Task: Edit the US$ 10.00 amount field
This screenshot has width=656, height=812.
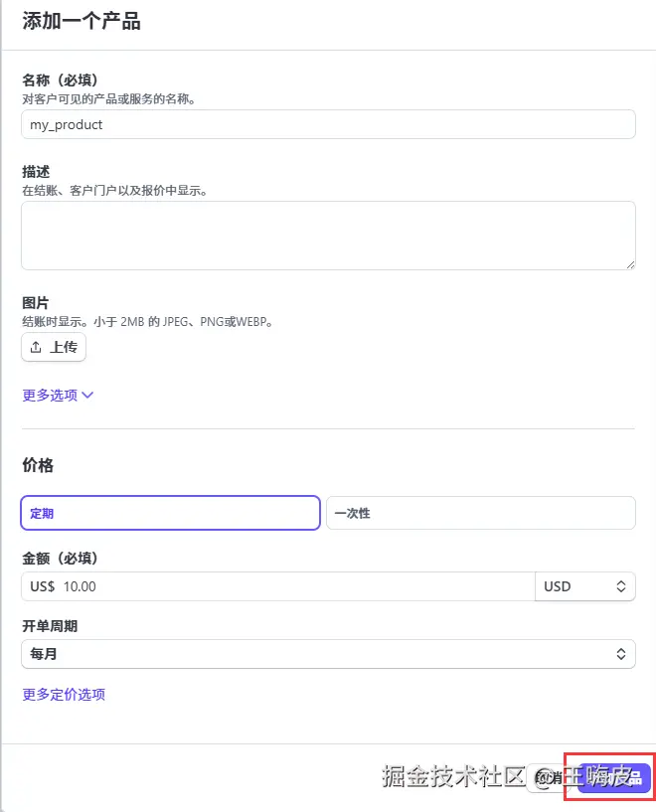Action: (x=278, y=586)
